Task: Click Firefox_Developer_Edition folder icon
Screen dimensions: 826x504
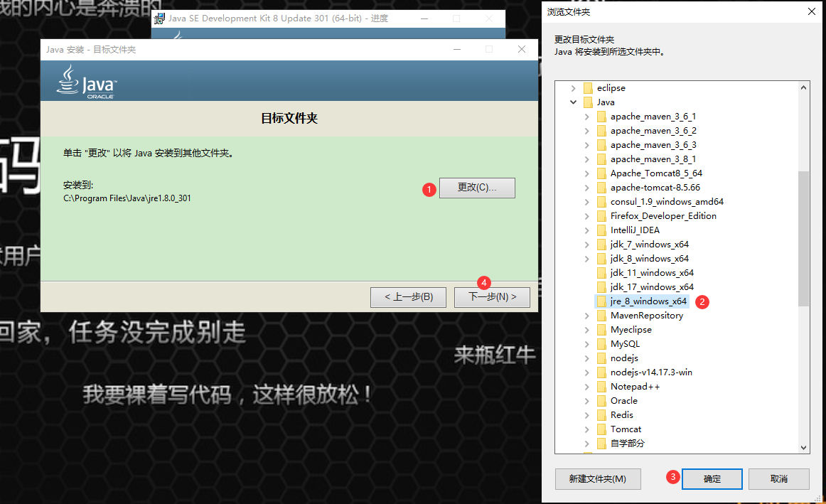Action: click(x=601, y=216)
